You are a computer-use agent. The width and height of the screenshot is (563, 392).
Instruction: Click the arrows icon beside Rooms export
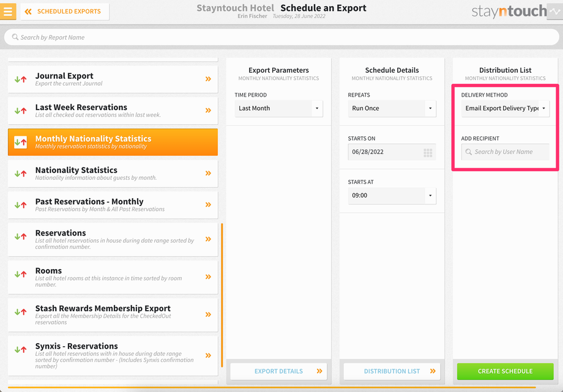pyautogui.click(x=20, y=274)
